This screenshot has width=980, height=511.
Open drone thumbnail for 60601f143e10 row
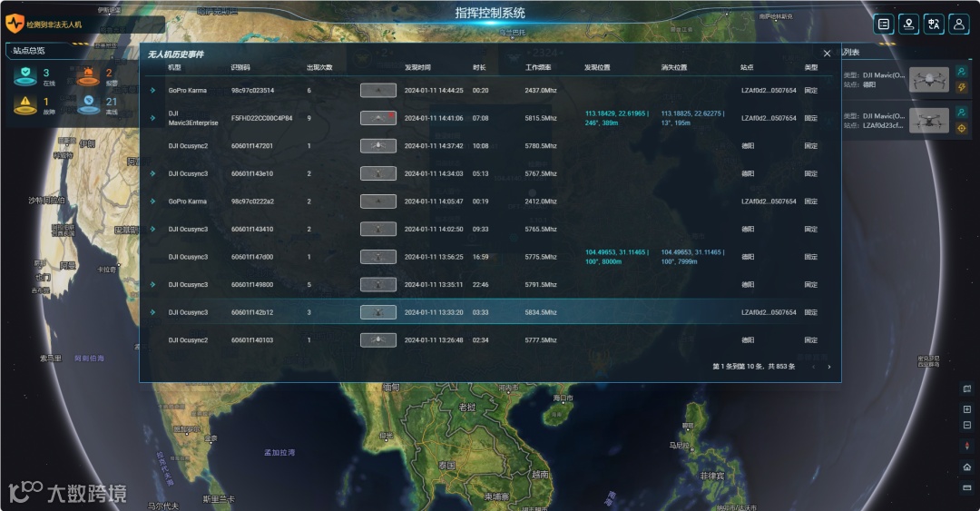coord(378,173)
